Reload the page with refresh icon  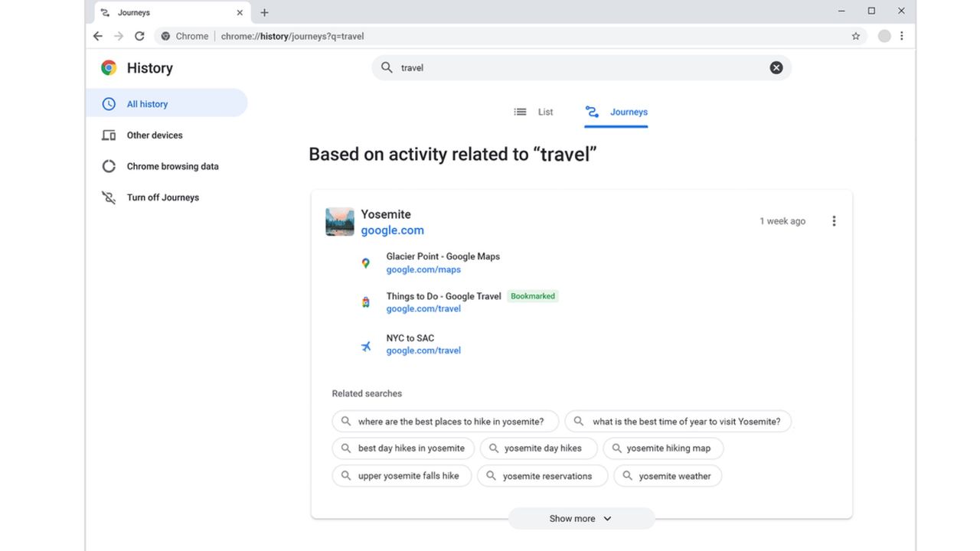[139, 36]
